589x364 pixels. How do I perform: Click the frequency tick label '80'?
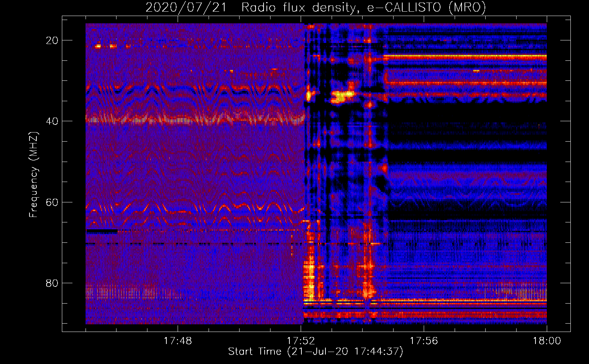52,283
